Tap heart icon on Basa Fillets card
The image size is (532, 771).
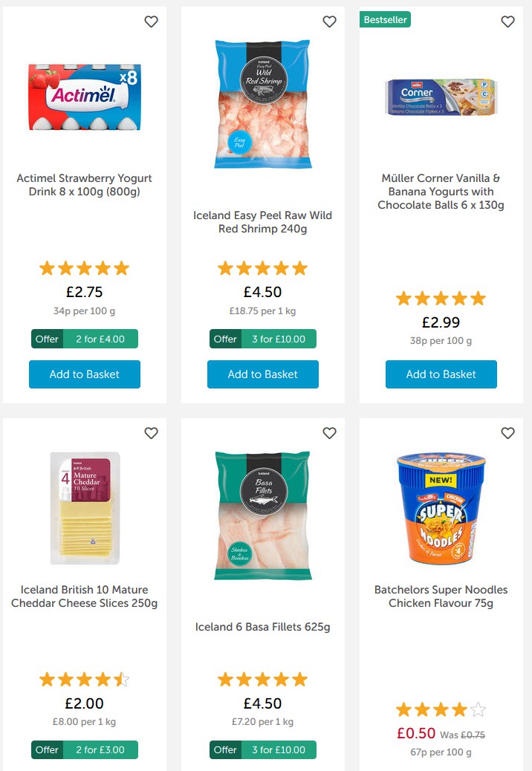pyautogui.click(x=329, y=433)
